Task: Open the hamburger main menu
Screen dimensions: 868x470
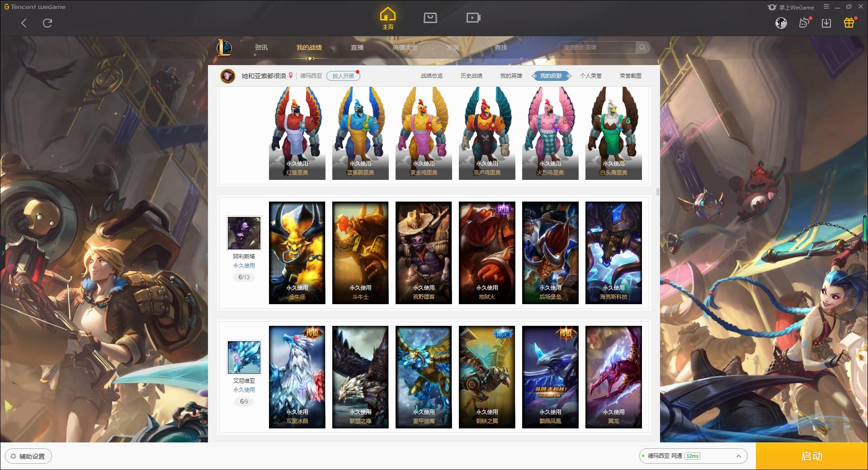Action: (826, 7)
